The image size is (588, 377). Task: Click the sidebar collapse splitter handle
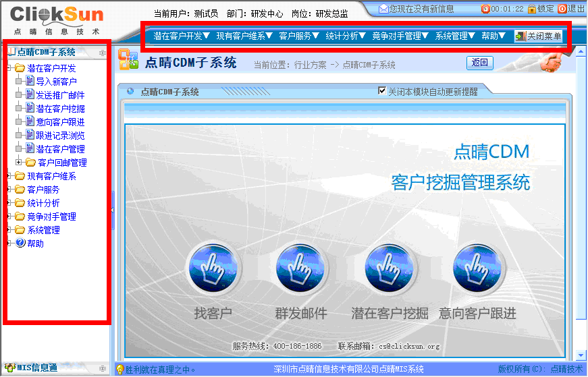click(x=113, y=210)
